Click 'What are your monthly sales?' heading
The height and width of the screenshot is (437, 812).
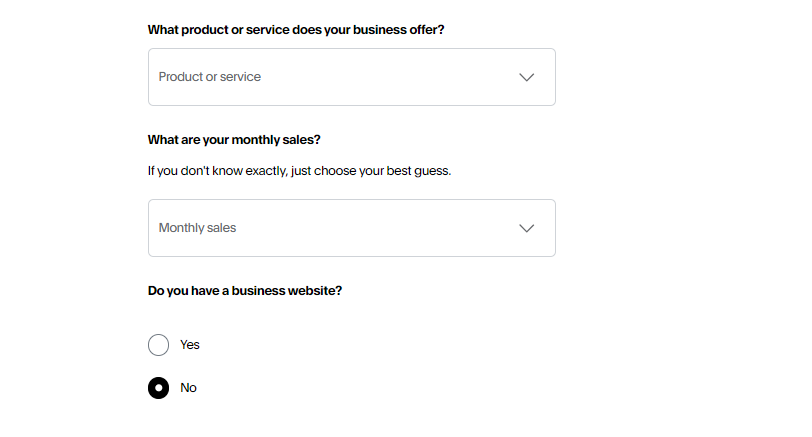point(234,139)
